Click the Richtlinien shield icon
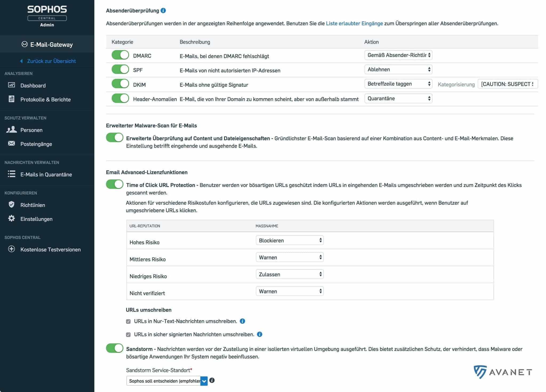 pyautogui.click(x=11, y=205)
